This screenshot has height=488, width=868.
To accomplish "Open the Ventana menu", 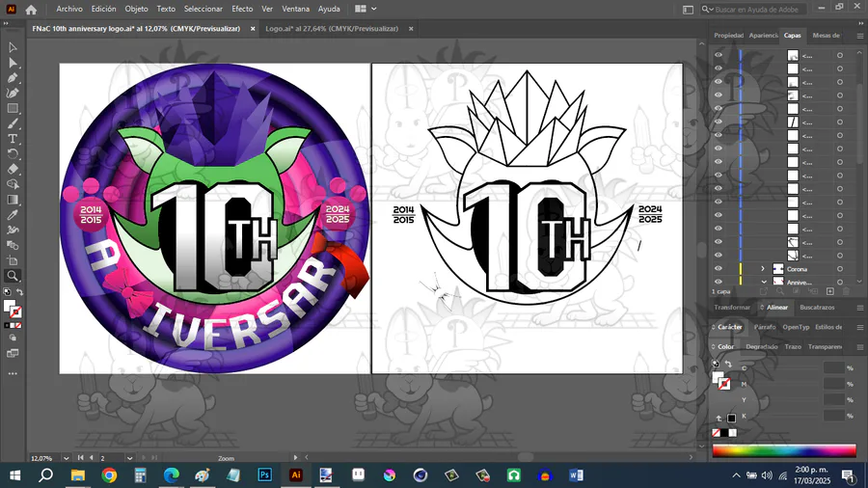I will click(x=296, y=9).
